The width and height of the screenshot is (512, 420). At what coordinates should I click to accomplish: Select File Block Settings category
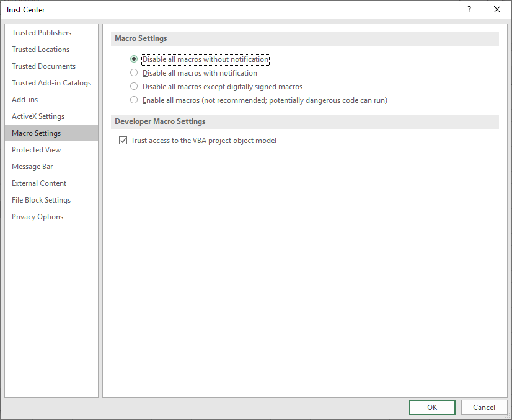tap(41, 199)
